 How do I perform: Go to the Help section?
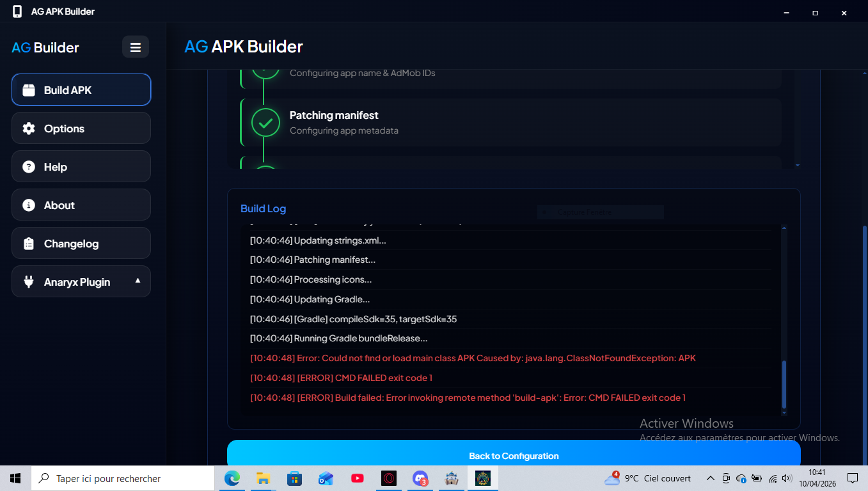point(81,167)
